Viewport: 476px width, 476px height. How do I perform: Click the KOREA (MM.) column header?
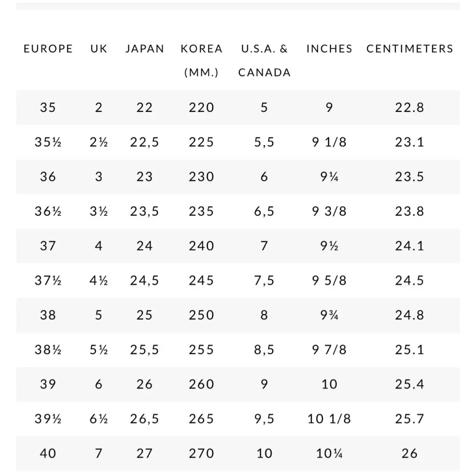[202, 60]
